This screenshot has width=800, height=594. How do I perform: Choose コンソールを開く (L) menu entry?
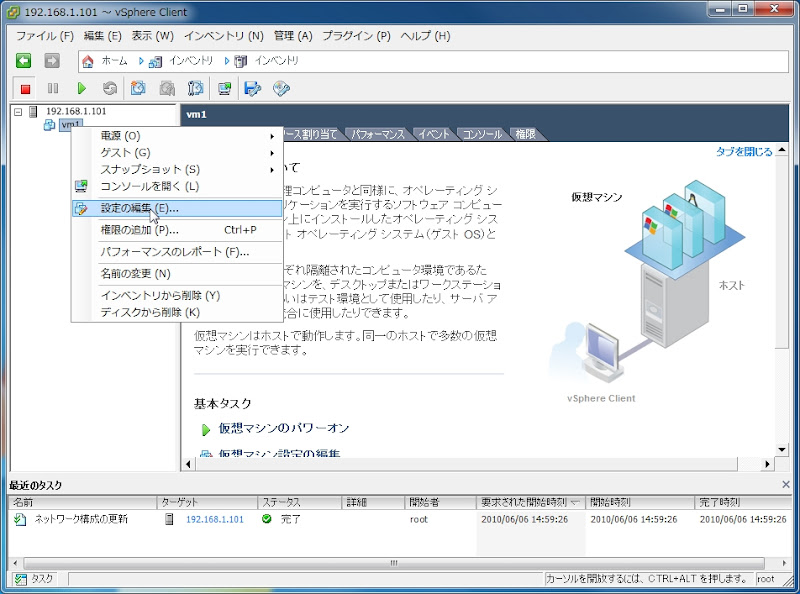[x=177, y=186]
